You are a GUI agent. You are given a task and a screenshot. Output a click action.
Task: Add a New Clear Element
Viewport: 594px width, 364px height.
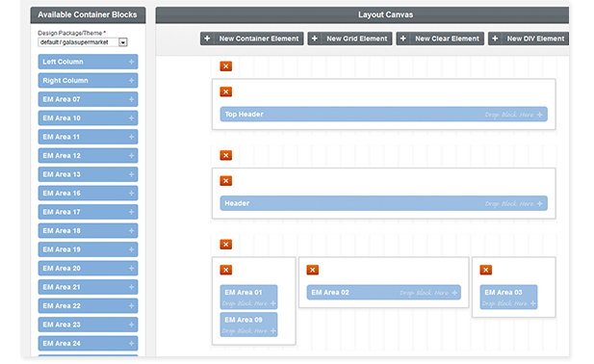tap(440, 39)
